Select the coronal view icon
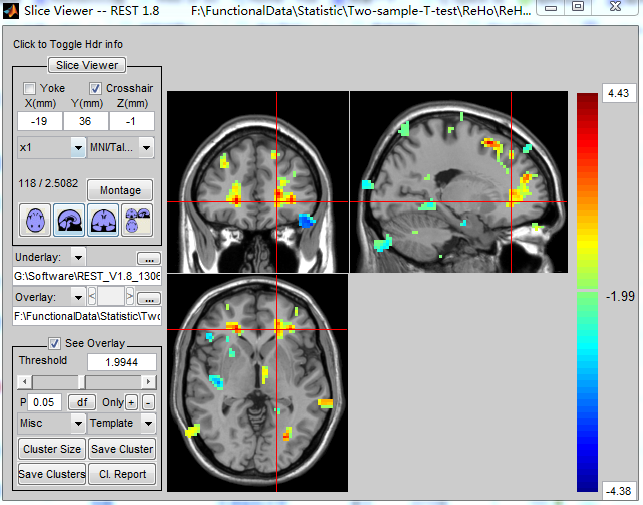The image size is (643, 505). point(103,220)
